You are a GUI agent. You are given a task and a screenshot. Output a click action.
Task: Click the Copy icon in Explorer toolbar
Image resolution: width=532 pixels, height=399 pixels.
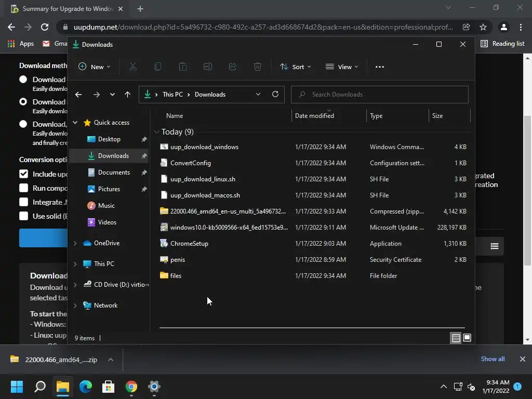tap(158, 67)
